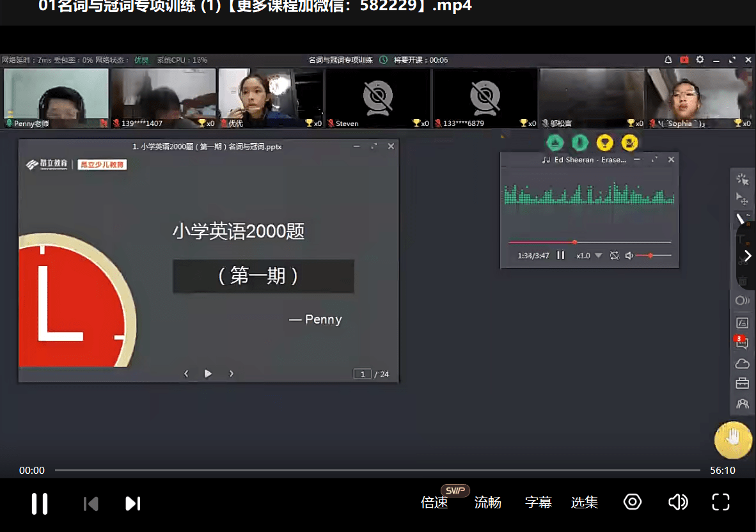This screenshot has width=756, height=532.
Task: Open the notification bell in classroom title bar
Action: (x=668, y=59)
